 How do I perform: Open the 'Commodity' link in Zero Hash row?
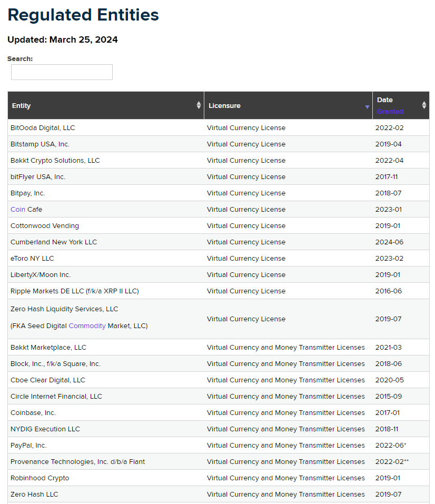click(87, 326)
